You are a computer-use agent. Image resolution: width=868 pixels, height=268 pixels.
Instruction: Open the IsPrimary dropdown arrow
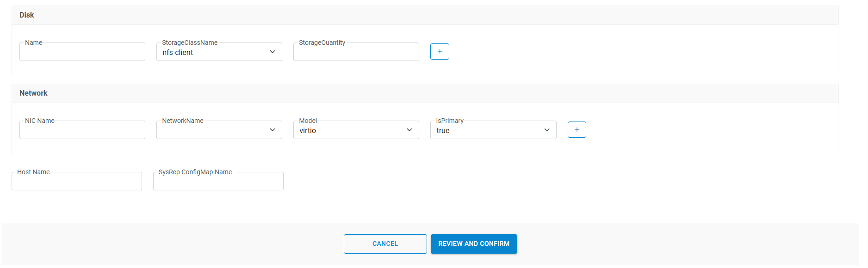point(547,130)
